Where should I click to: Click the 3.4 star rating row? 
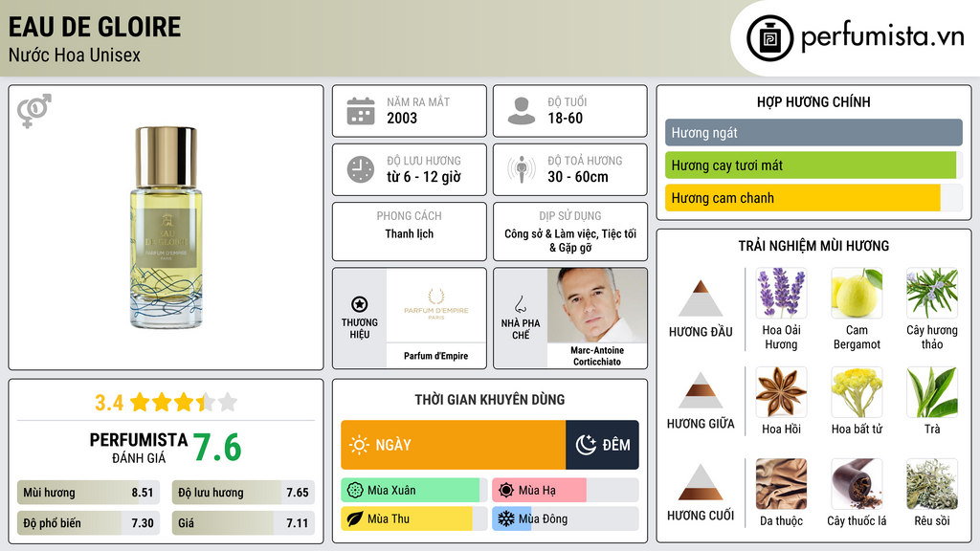(166, 403)
